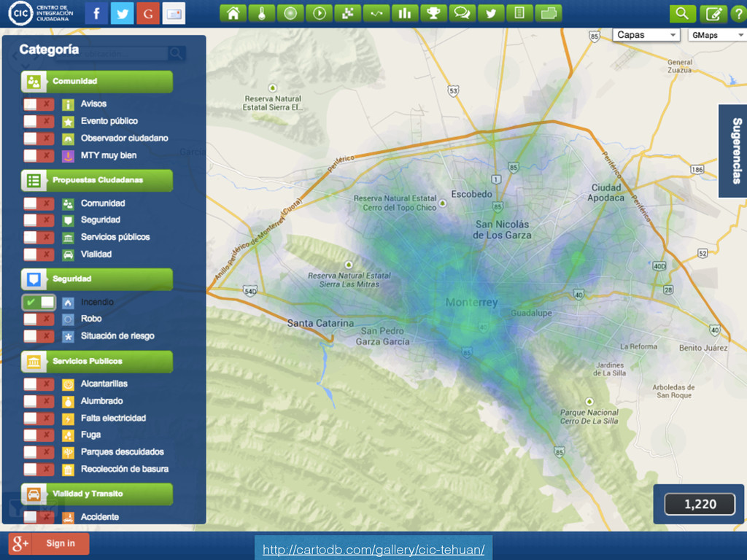
Task: Disable the Incendio layer switch
Action: [39, 303]
